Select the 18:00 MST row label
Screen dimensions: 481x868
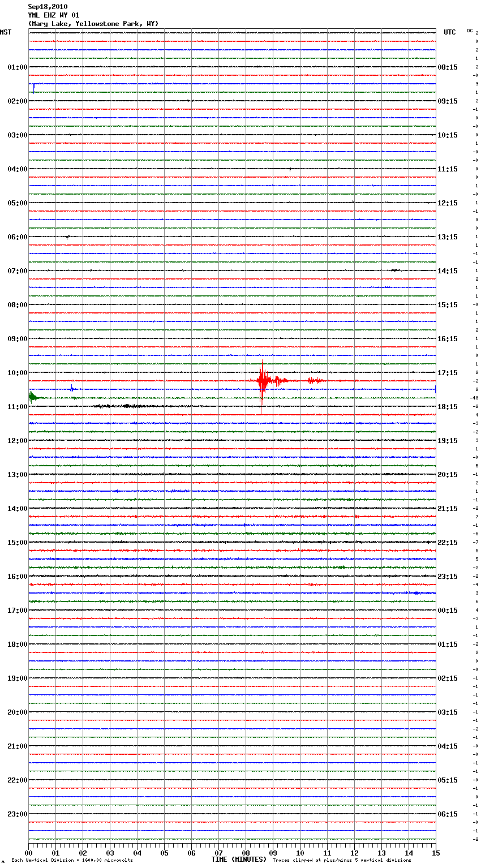18,644
